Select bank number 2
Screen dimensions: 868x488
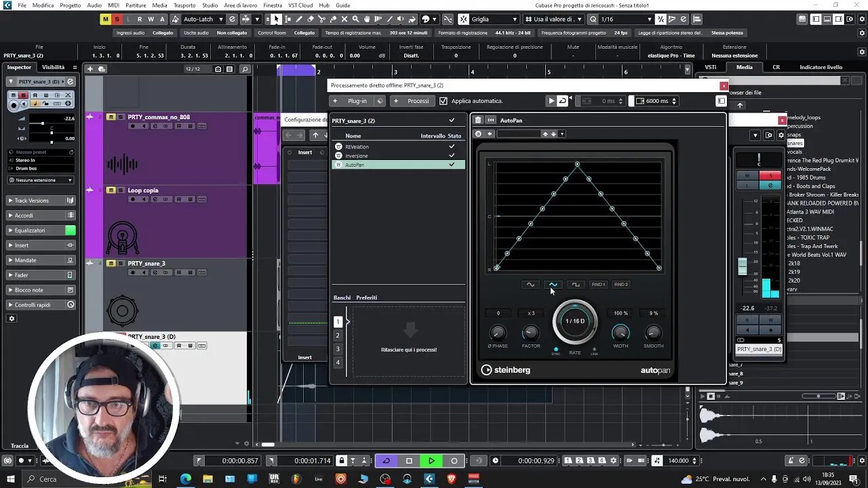[x=338, y=335]
